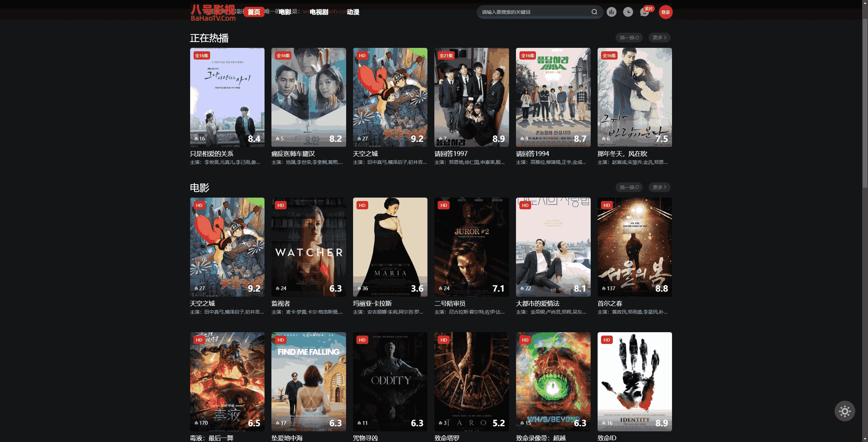868x442 pixels.
Task: Click 换一换 refresh in hot broadcasts
Action: click(x=628, y=37)
